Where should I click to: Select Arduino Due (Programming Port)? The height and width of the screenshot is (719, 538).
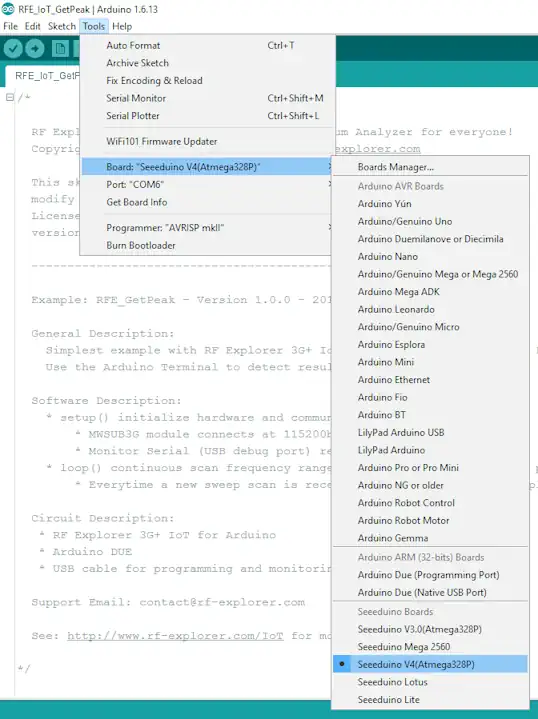pos(430,575)
